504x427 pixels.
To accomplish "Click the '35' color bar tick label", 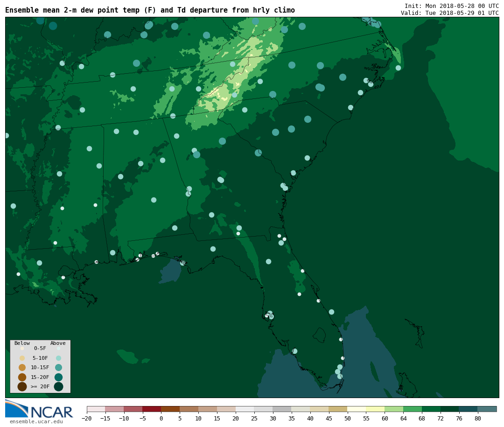I will (292, 418).
